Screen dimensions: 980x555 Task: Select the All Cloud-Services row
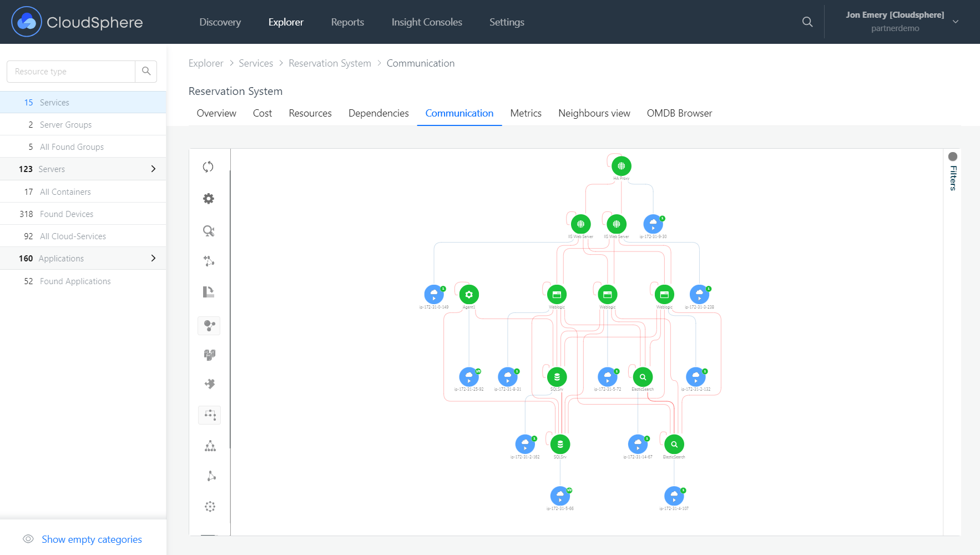tap(83, 236)
